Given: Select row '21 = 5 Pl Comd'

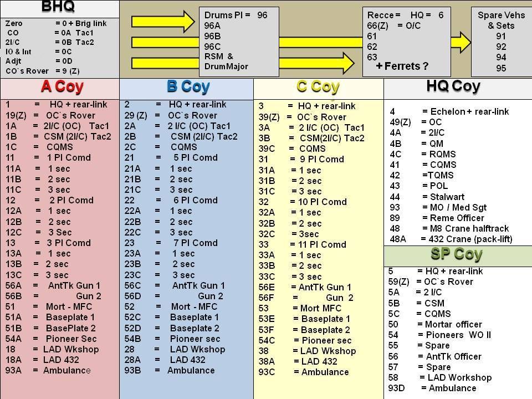Looking at the screenshot, I should (171, 158).
